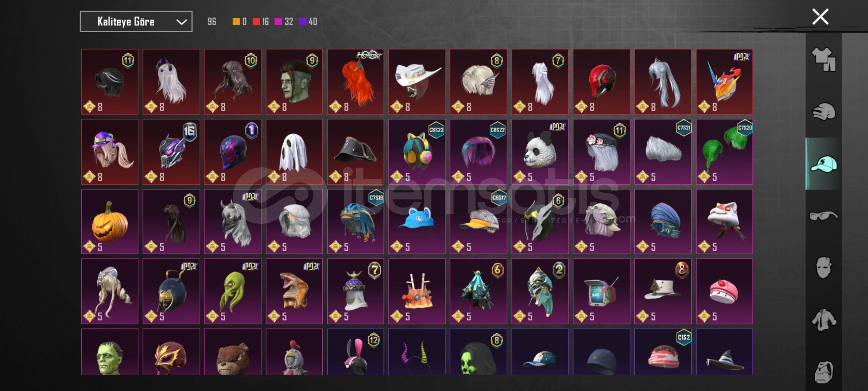Click the chevron arrow in the sort box
This screenshot has width=868, height=391.
(181, 22)
